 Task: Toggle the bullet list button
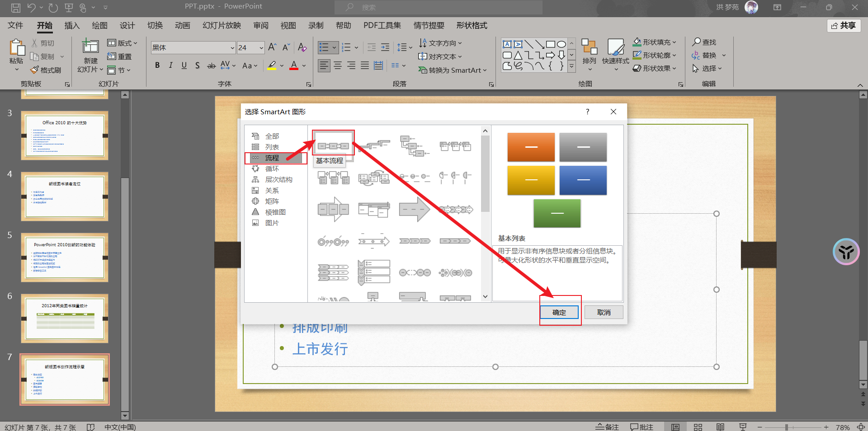click(x=324, y=47)
